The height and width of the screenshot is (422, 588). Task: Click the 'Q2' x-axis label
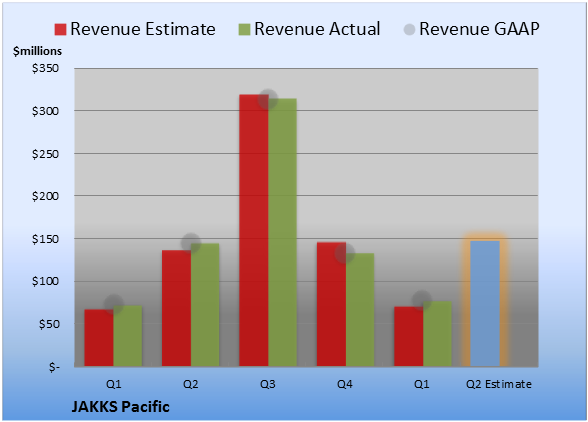(x=190, y=384)
